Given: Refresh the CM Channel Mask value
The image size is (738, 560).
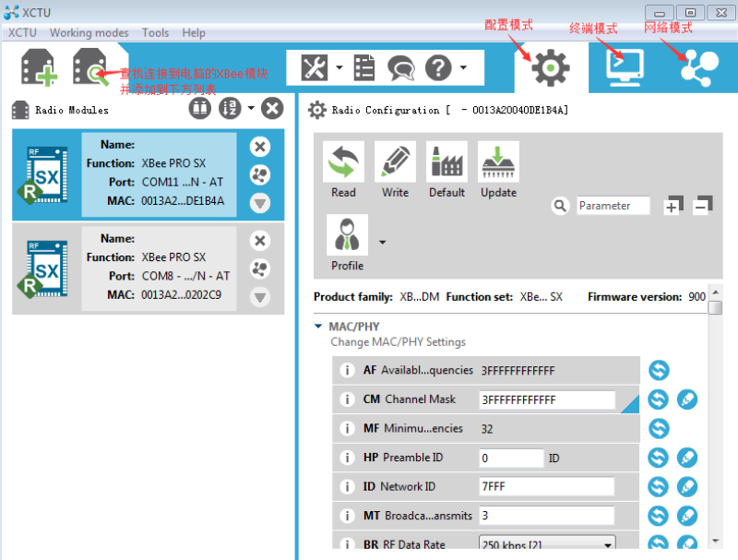Looking at the screenshot, I should click(x=659, y=399).
